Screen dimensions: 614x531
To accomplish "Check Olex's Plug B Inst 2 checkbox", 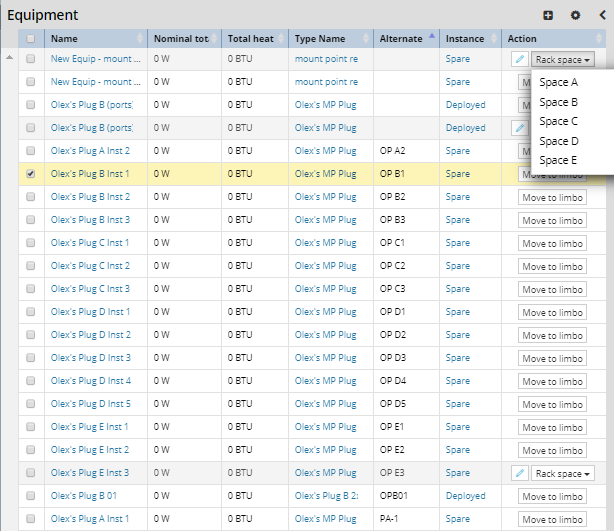I will pyautogui.click(x=31, y=197).
